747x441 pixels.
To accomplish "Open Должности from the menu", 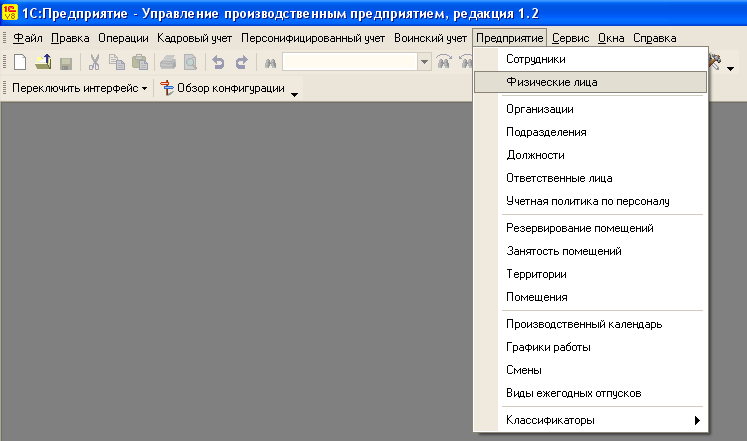I will (x=591, y=155).
